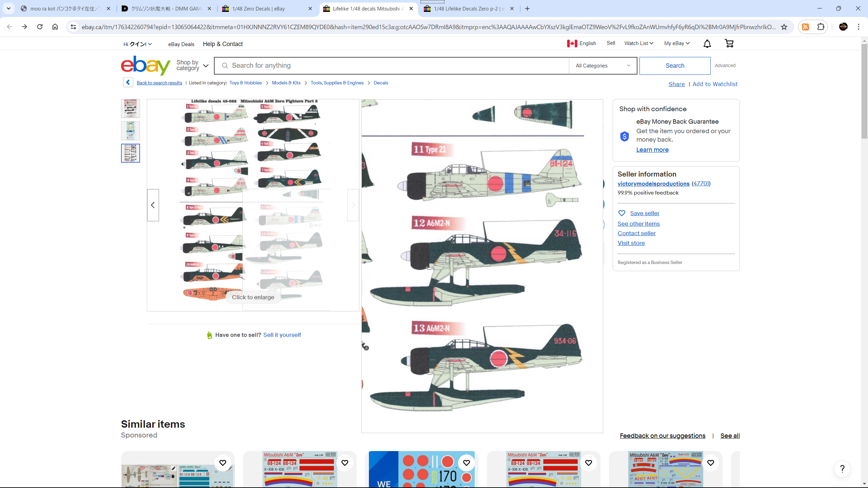
Task: Click the blue back-arrow beside search results
Action: 128,82
